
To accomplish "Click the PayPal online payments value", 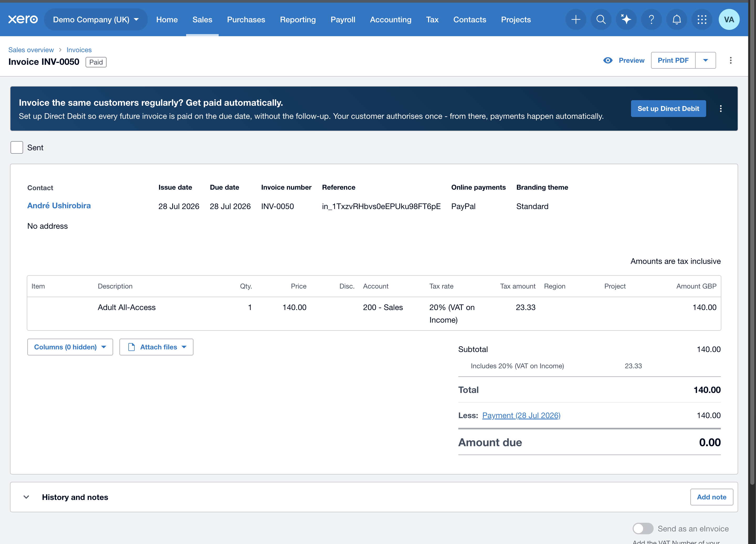I will pyautogui.click(x=463, y=206).
